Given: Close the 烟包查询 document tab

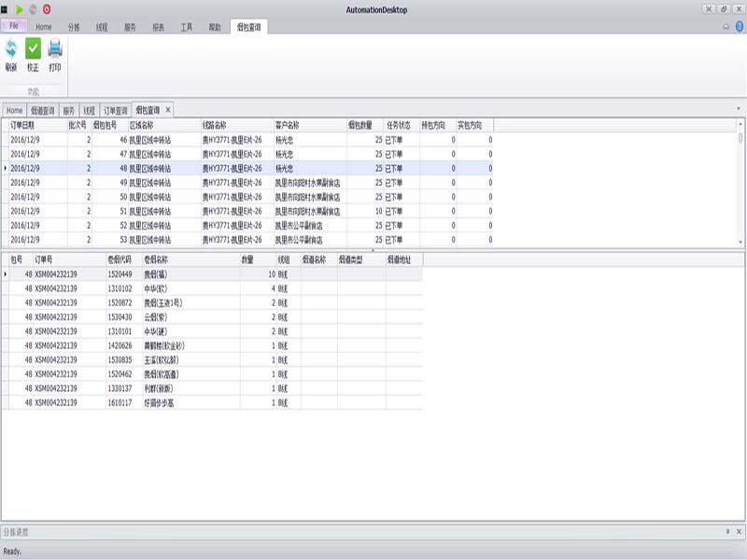Looking at the screenshot, I should click(168, 110).
